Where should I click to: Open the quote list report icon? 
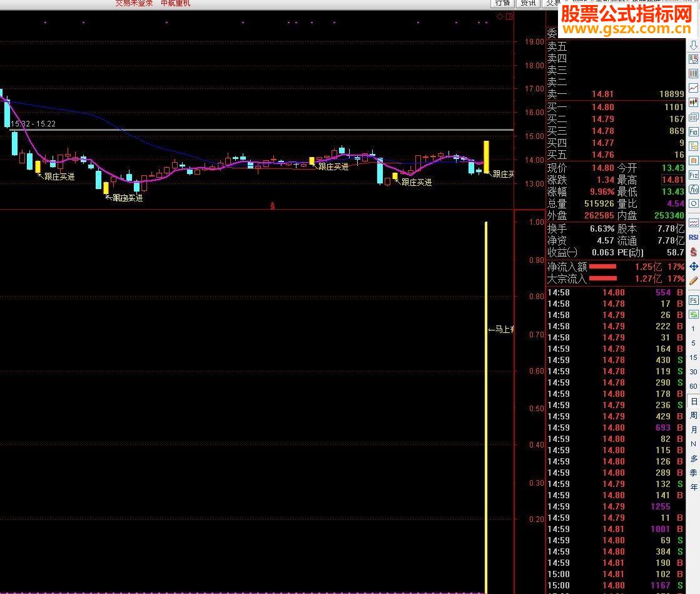click(x=693, y=59)
